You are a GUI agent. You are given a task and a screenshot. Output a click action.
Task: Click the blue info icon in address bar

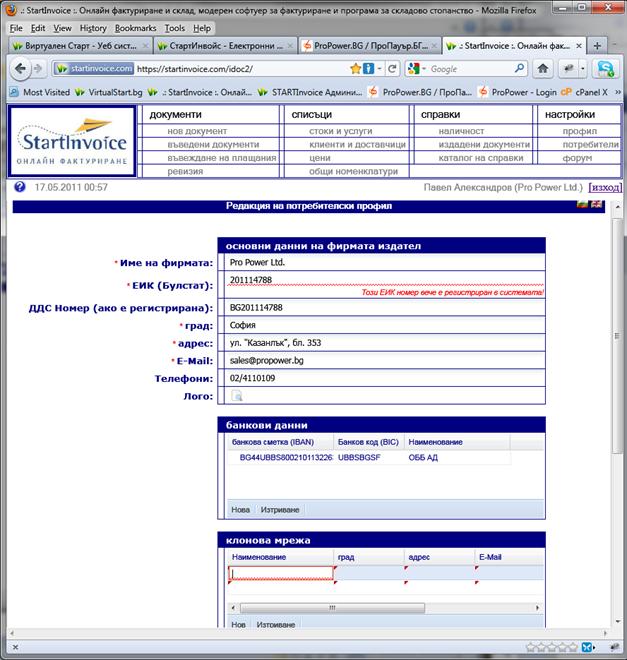point(368,69)
